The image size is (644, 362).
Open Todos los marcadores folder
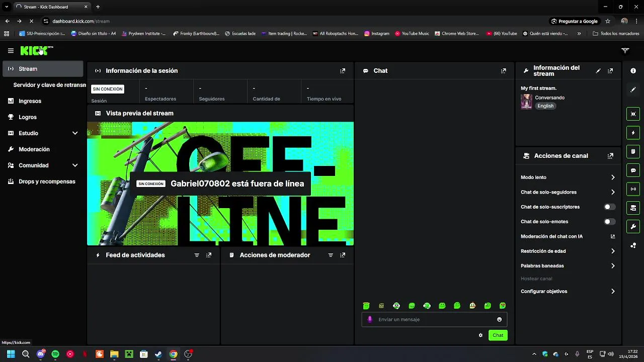point(616,34)
